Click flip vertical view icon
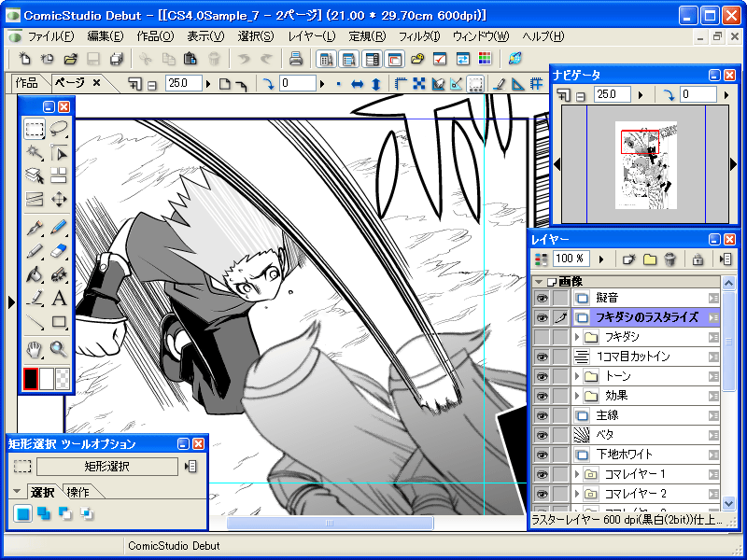This screenshot has width=747, height=560. tap(376, 84)
